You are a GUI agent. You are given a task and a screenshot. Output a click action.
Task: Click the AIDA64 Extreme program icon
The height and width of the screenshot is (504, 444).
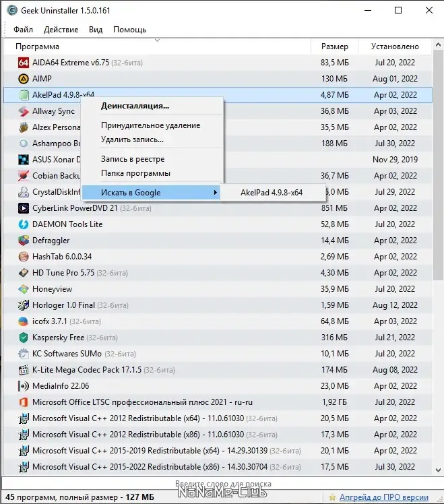pyautogui.click(x=24, y=63)
